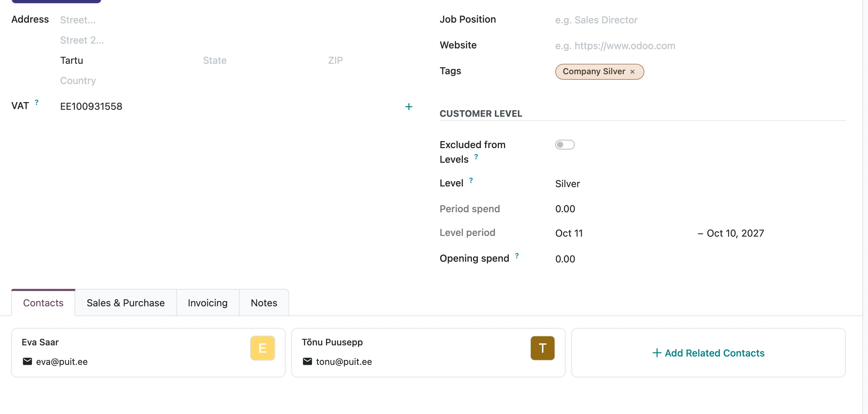
Task: Click the tonu@puit.ee email text
Action: coord(344,362)
